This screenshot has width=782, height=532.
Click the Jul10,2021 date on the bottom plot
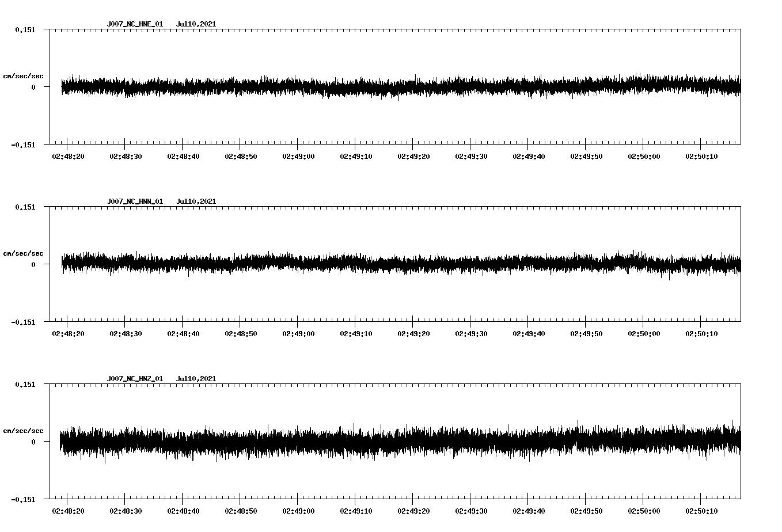pos(196,378)
